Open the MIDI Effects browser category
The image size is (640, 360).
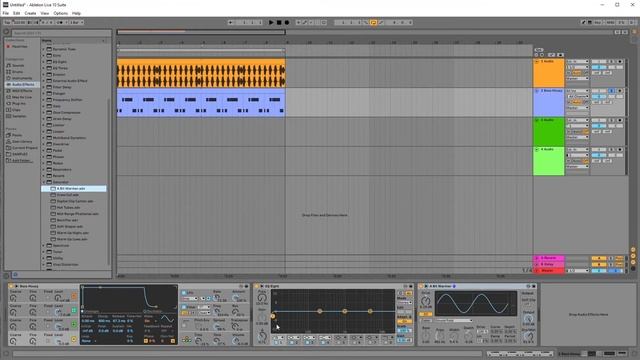[x=22, y=91]
